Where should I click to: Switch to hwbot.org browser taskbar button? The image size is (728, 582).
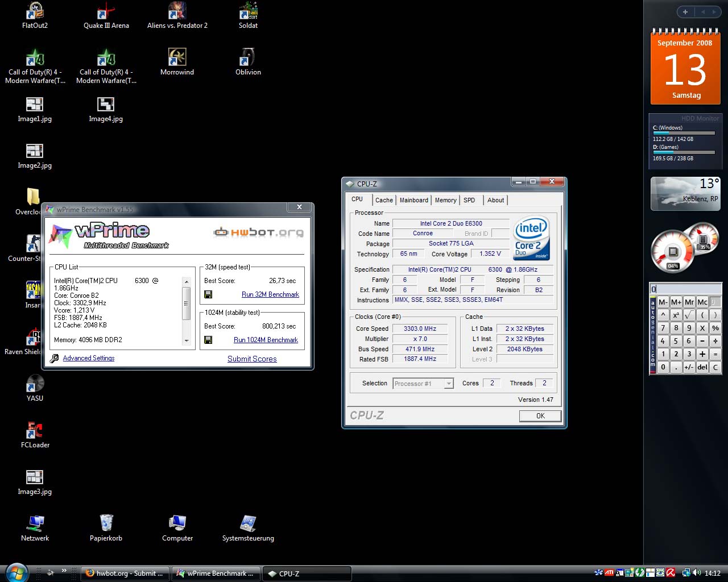(125, 573)
